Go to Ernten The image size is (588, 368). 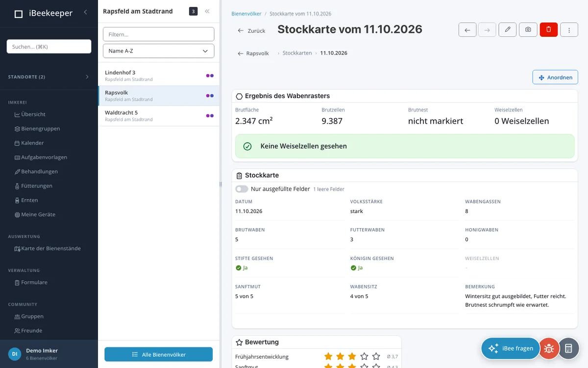pyautogui.click(x=26, y=200)
